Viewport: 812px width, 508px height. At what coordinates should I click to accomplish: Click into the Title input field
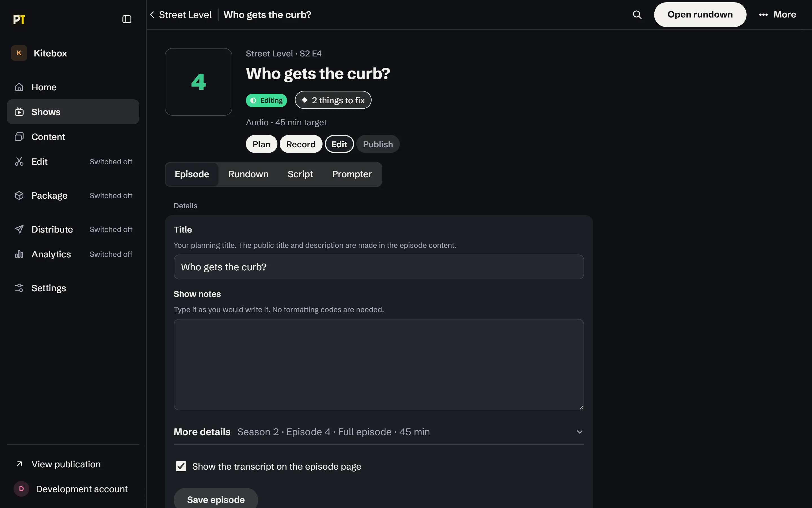pos(378,267)
